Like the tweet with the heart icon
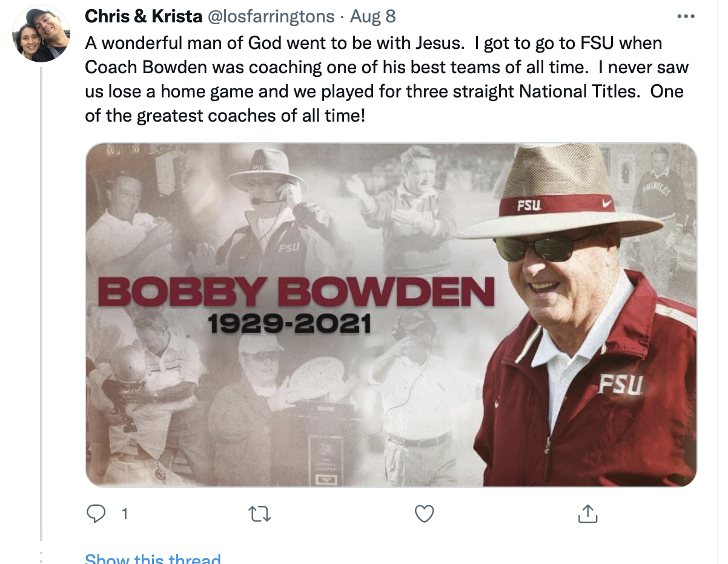 point(424,514)
